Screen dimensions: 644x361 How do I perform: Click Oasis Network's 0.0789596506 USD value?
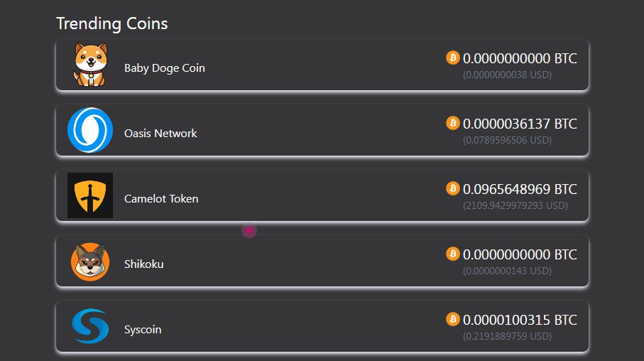point(507,141)
